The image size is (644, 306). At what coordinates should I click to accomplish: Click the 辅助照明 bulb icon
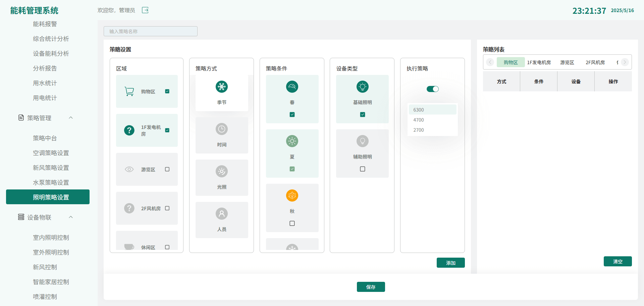[x=363, y=141]
